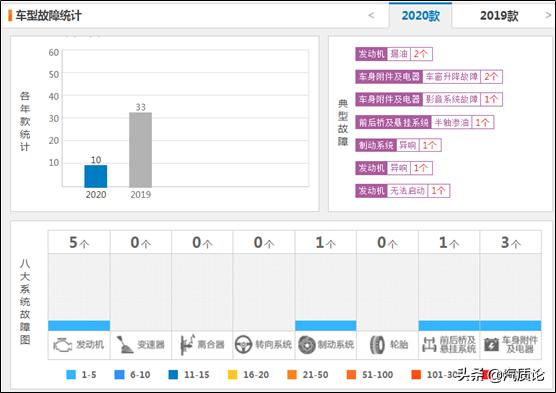The width and height of the screenshot is (556, 393).
Task: Switch to the 2020款 tab
Action: pos(421,16)
